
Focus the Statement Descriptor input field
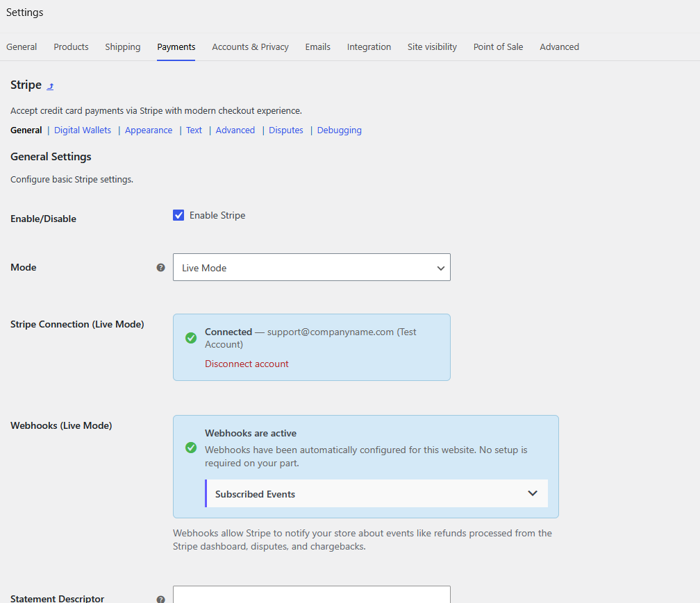[x=312, y=595]
